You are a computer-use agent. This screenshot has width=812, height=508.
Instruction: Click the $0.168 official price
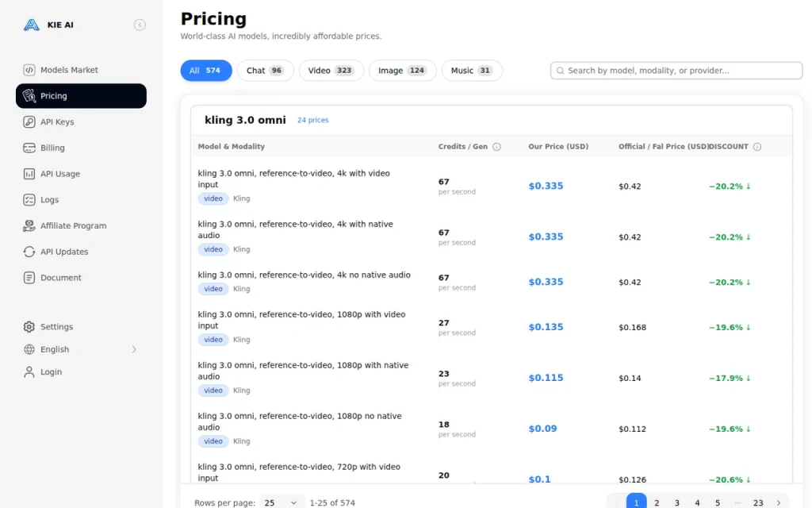click(632, 327)
